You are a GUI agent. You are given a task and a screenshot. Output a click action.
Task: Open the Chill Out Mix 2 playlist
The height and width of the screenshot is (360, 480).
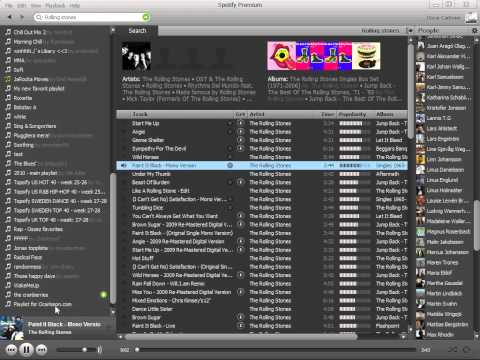click(30, 32)
